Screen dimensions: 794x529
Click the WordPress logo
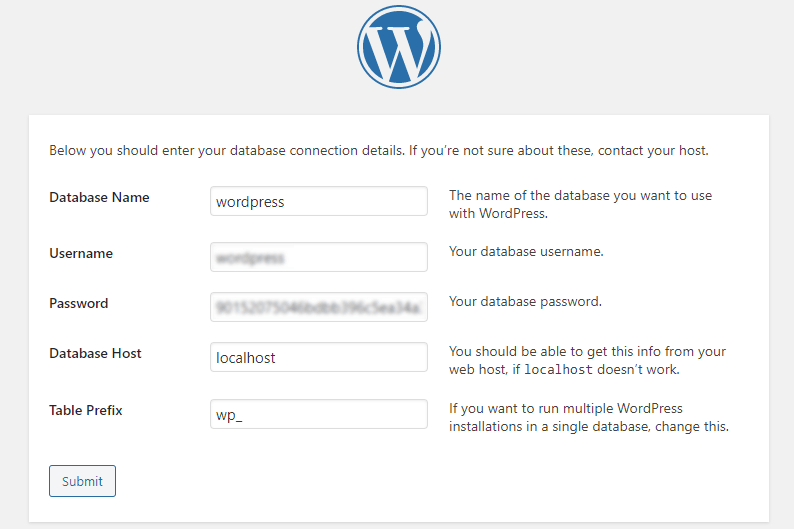[399, 47]
